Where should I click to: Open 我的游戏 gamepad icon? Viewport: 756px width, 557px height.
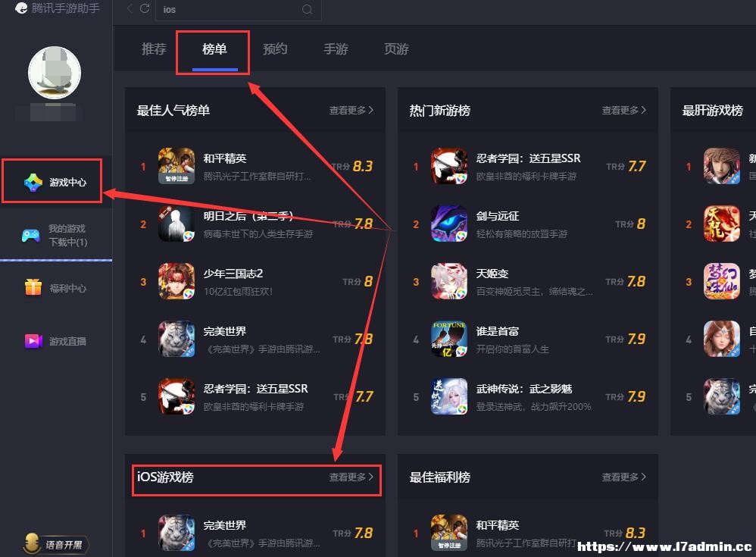[x=31, y=236]
